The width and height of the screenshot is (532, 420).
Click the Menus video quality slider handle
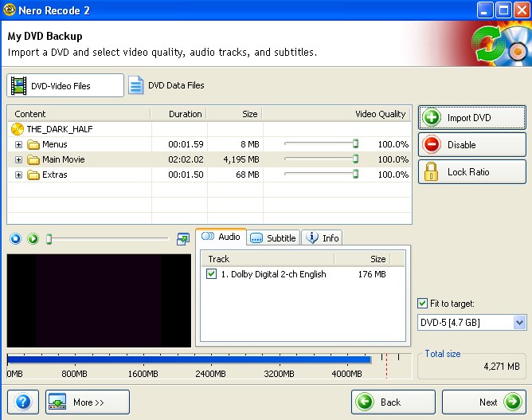point(355,143)
